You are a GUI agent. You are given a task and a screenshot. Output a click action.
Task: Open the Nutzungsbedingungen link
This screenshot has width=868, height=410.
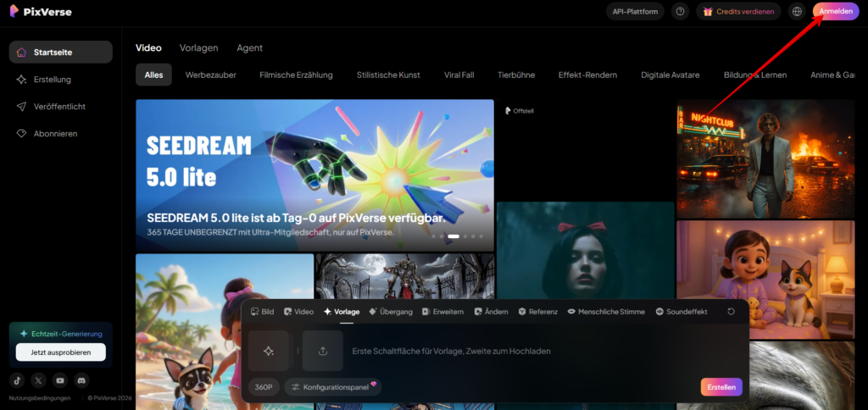pos(40,398)
